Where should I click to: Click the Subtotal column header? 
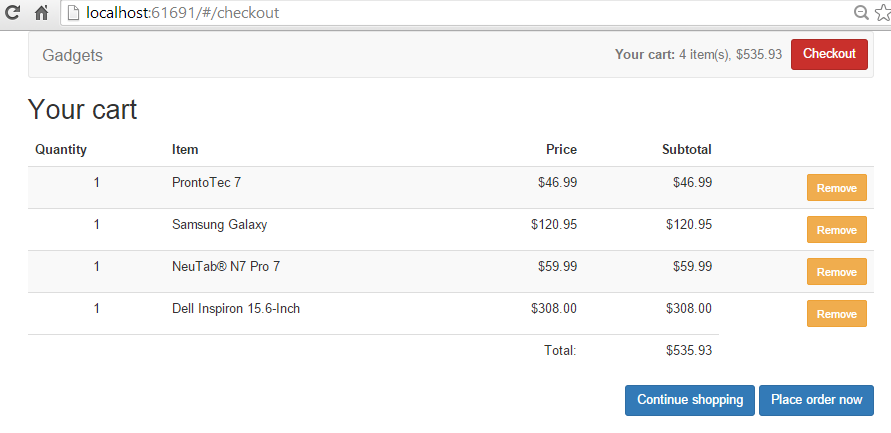[686, 150]
